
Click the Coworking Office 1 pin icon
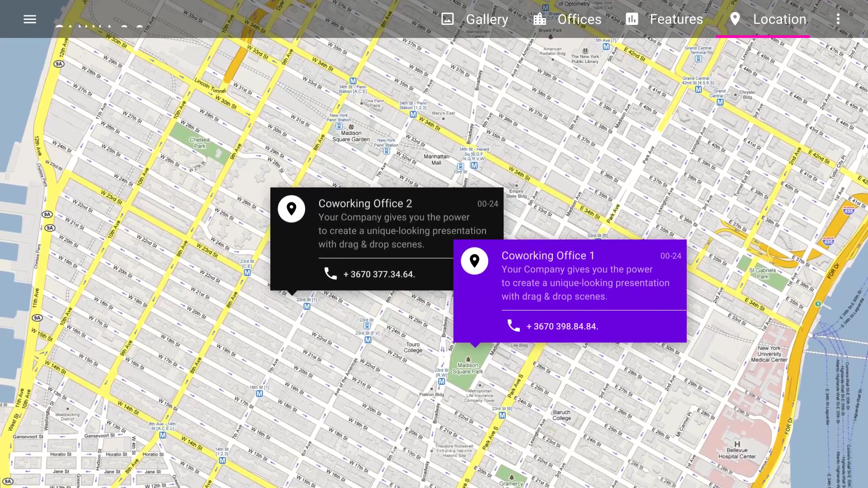pos(475,261)
